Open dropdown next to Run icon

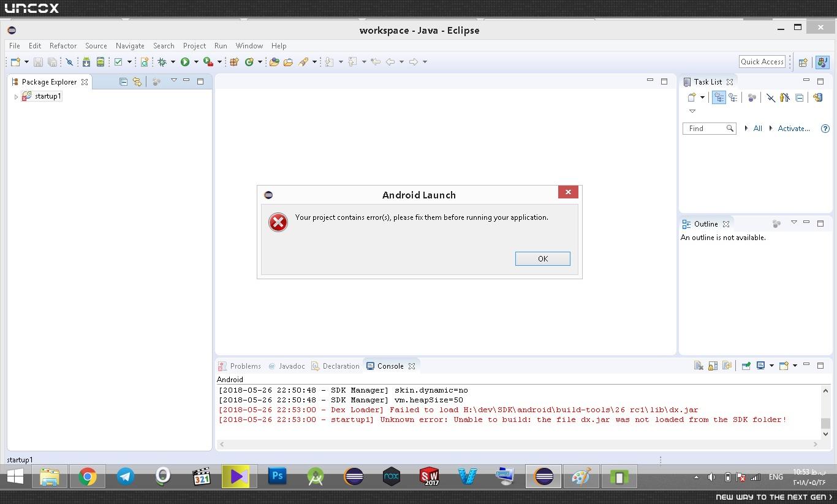coord(196,62)
